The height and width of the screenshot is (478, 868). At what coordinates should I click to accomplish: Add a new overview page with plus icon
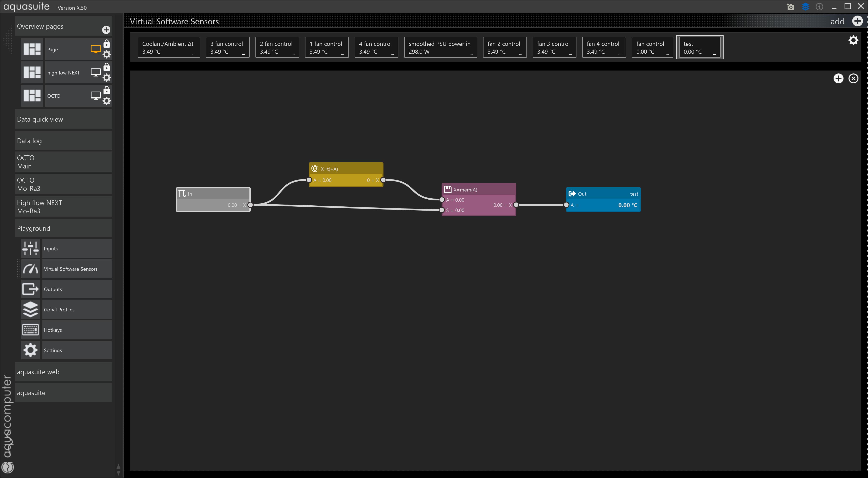click(106, 30)
